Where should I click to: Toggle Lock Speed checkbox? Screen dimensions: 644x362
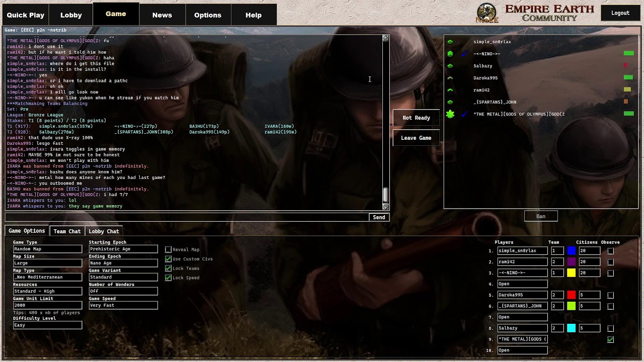tap(168, 278)
